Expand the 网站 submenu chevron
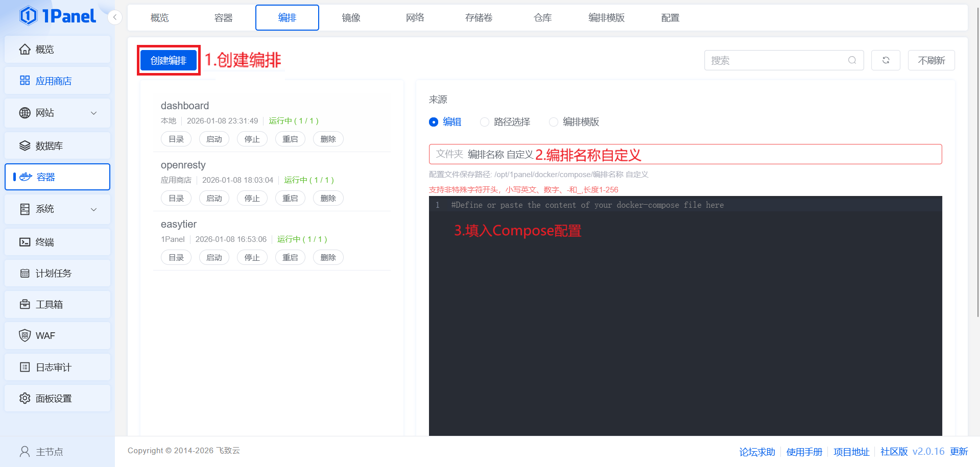980x467 pixels. coord(94,113)
